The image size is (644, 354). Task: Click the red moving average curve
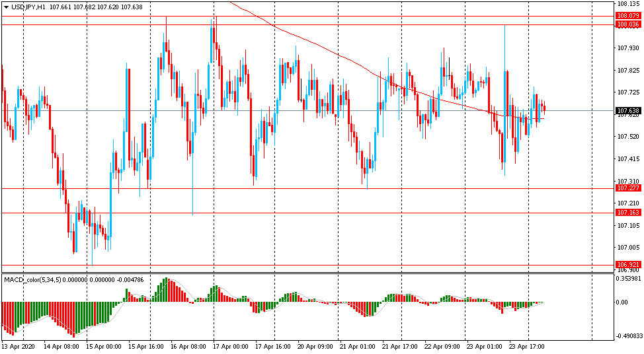point(338,55)
